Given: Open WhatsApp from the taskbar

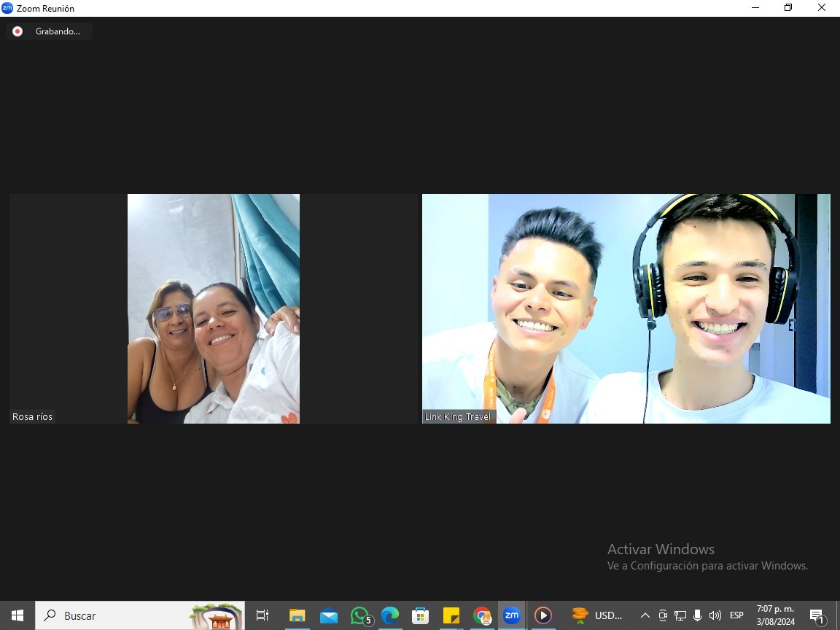Looking at the screenshot, I should click(x=359, y=615).
